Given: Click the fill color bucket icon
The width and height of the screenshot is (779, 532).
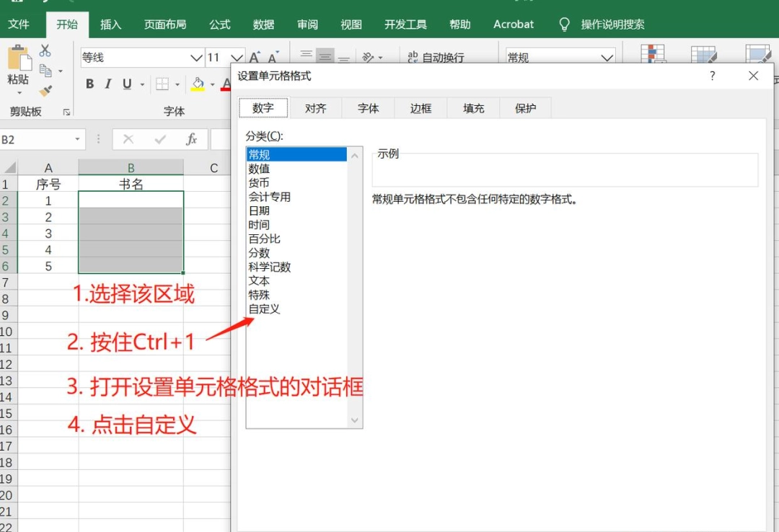Looking at the screenshot, I should 198,84.
